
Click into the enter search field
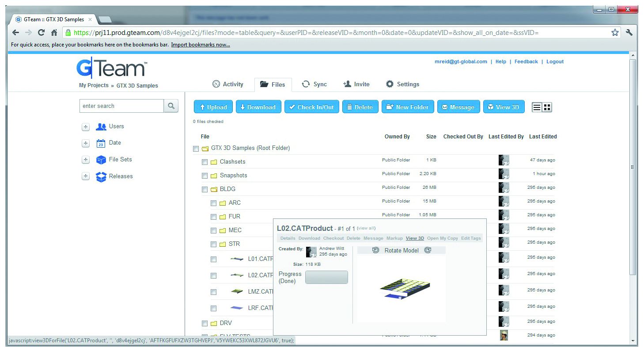pyautogui.click(x=122, y=106)
